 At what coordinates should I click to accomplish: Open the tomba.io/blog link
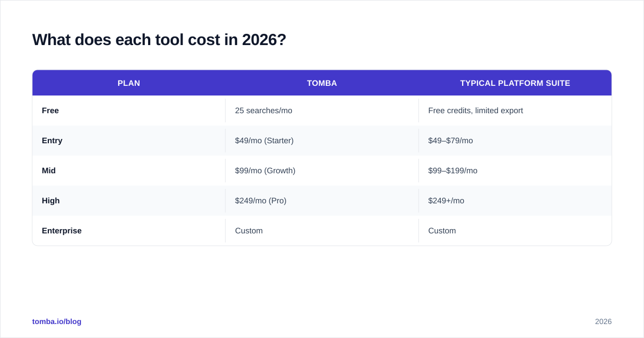click(x=57, y=321)
